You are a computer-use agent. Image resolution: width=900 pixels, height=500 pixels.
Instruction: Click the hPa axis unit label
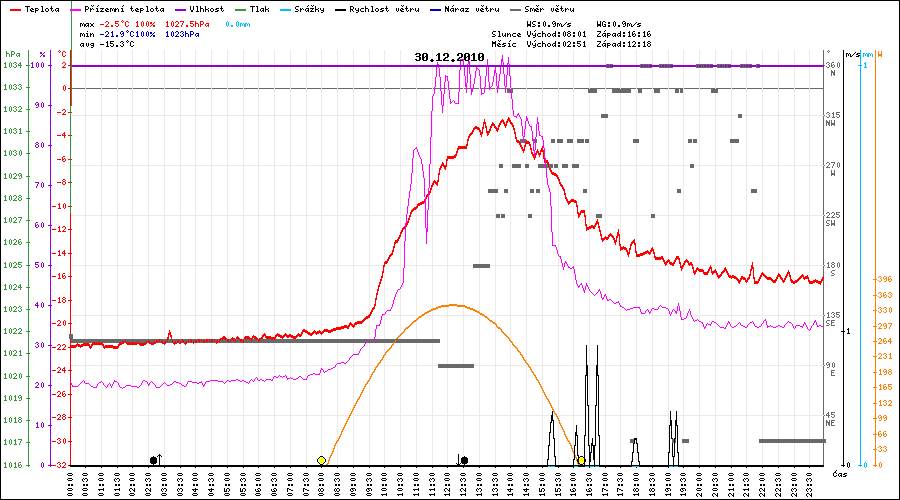click(13, 55)
